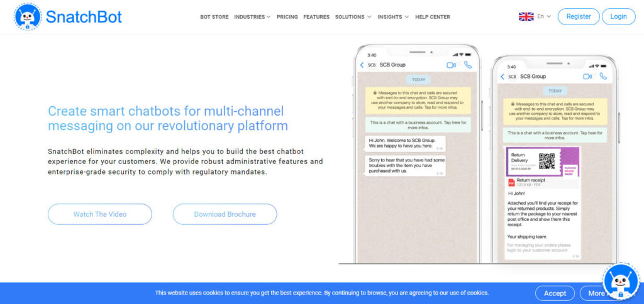Open the Bot Store page
The width and height of the screenshot is (644, 304).
pos(214,17)
